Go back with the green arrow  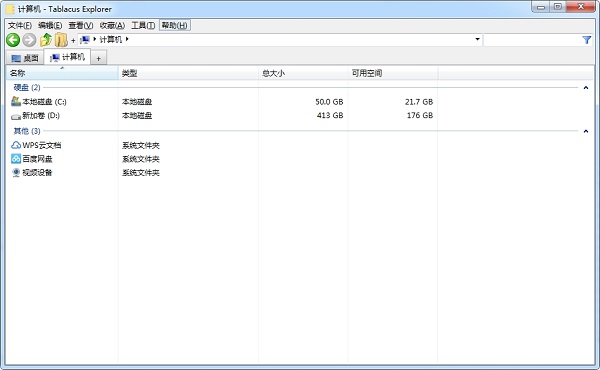13,40
